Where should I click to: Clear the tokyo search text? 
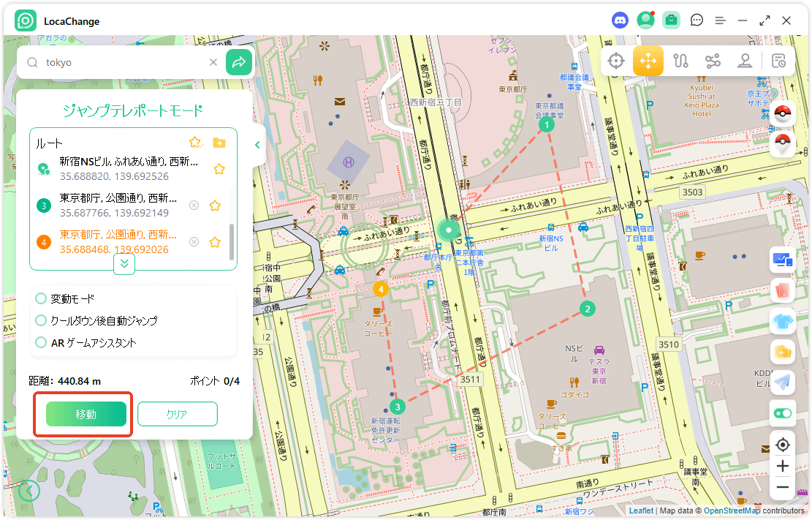point(213,62)
